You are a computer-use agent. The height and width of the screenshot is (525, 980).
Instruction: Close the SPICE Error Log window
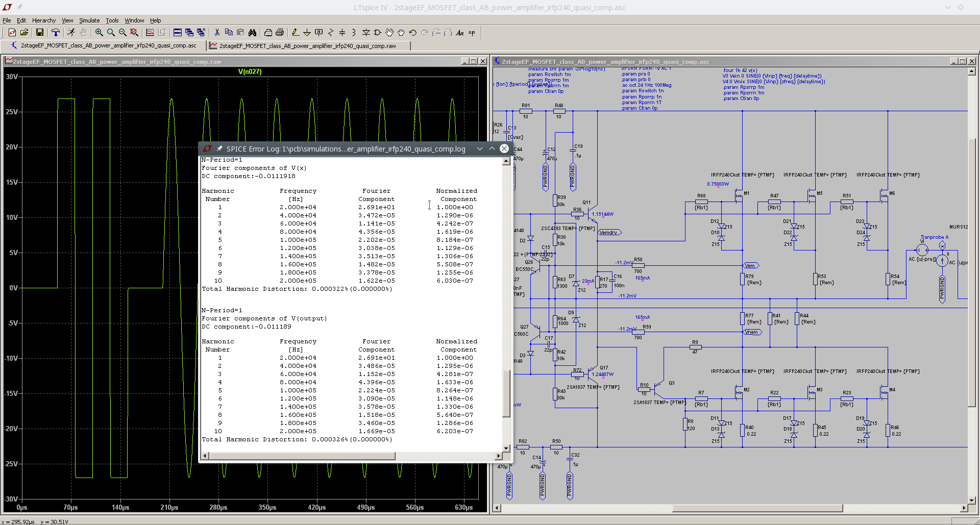click(504, 148)
